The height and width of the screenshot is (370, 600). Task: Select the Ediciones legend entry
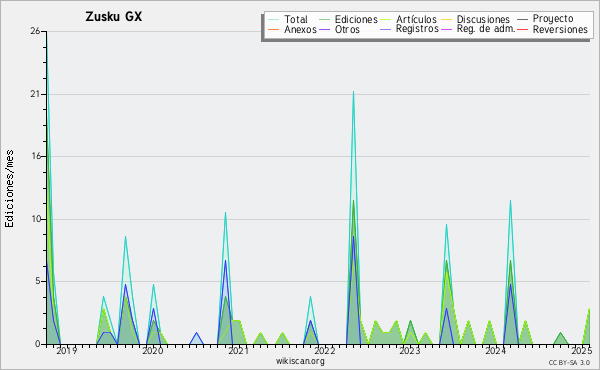click(356, 19)
